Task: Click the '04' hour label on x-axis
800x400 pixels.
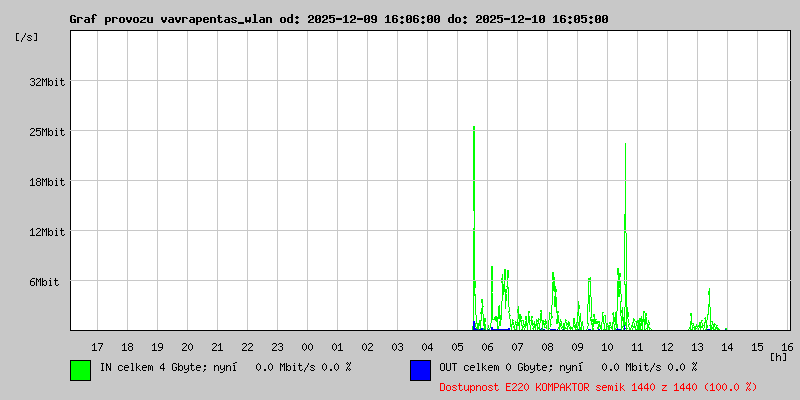Action: point(427,347)
